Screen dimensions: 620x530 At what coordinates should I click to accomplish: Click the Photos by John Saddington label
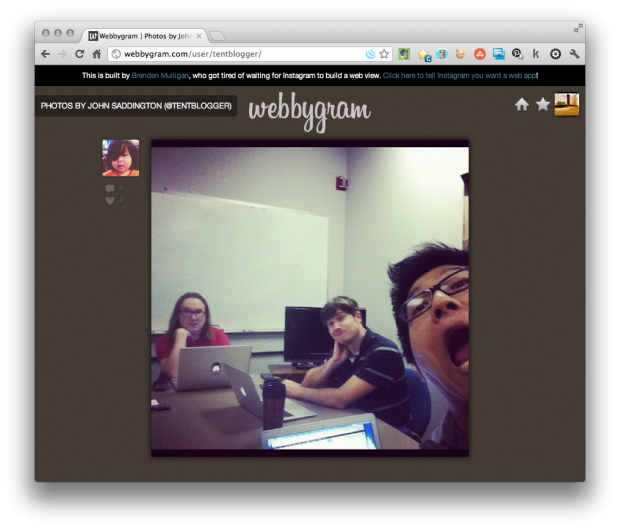(x=136, y=106)
